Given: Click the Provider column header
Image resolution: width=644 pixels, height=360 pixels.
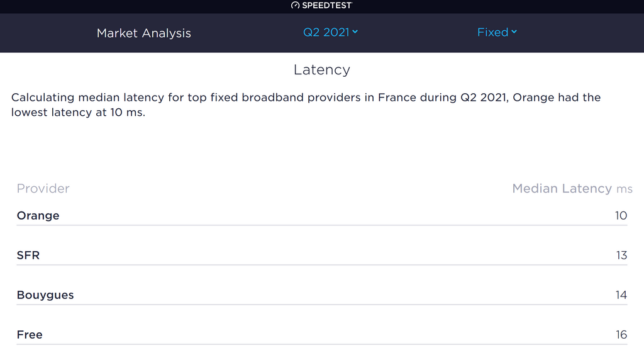Looking at the screenshot, I should pyautogui.click(x=43, y=188).
